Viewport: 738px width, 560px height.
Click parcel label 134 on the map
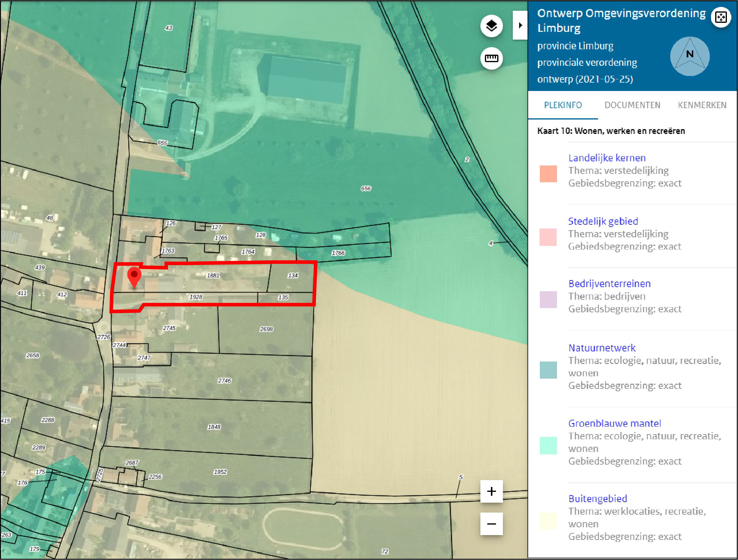coord(293,275)
